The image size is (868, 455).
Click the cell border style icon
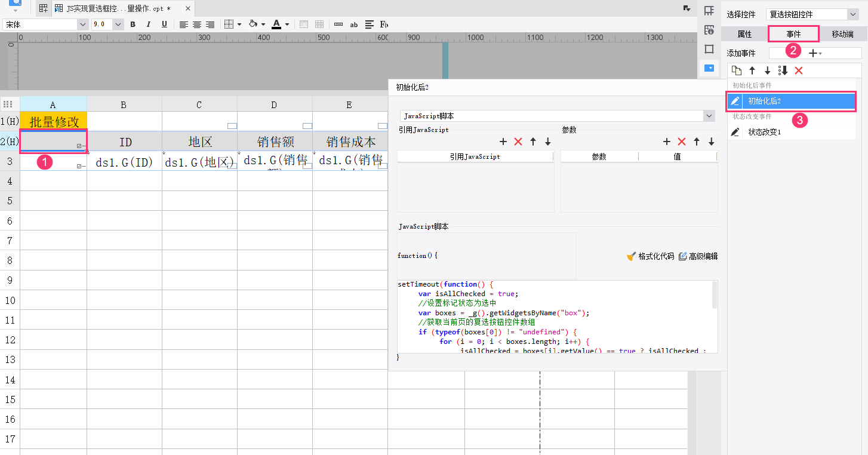[x=229, y=24]
